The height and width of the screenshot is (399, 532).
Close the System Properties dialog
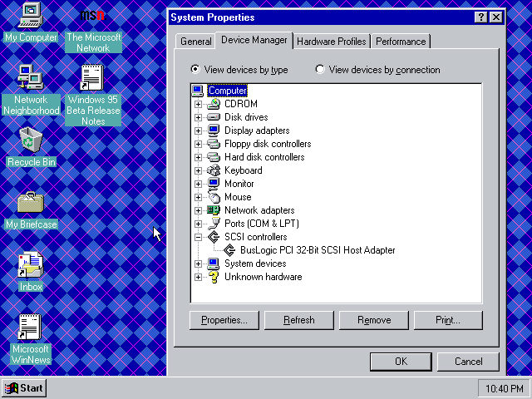pyautogui.click(x=496, y=17)
